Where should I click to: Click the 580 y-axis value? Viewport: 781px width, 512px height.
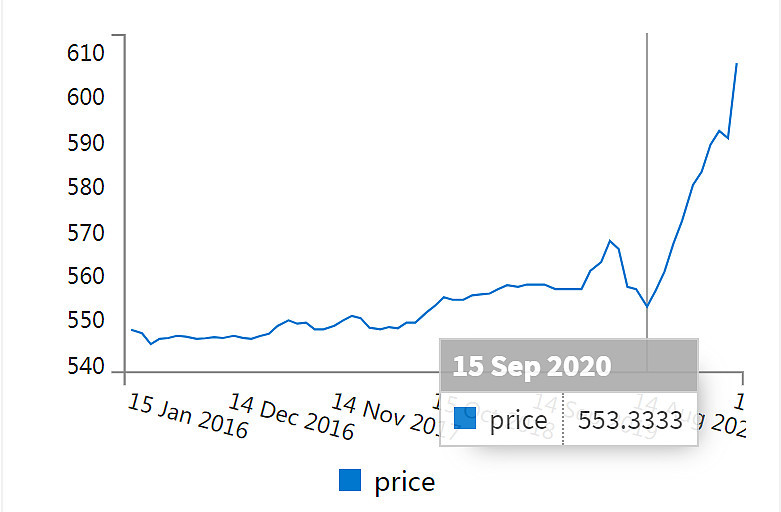pyautogui.click(x=86, y=188)
